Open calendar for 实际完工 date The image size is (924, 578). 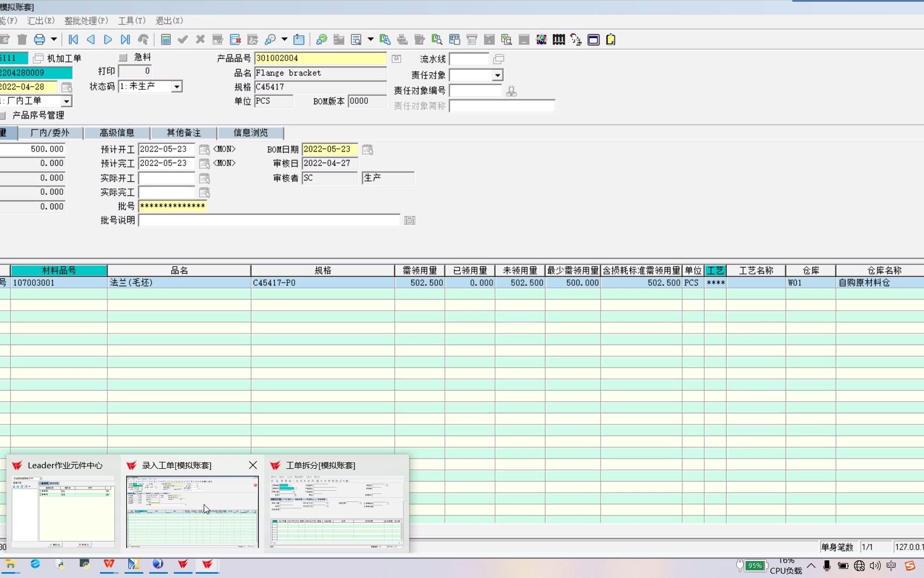pos(204,192)
